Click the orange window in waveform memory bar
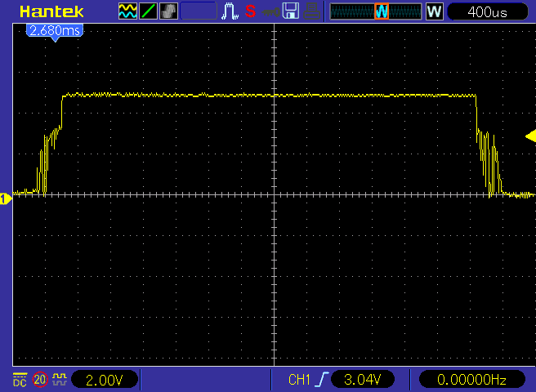536x392 pixels. [381, 11]
